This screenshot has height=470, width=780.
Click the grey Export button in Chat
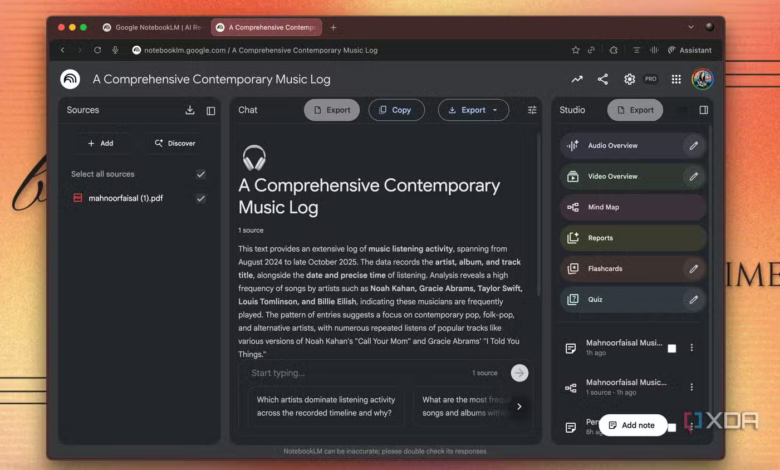pyautogui.click(x=332, y=110)
